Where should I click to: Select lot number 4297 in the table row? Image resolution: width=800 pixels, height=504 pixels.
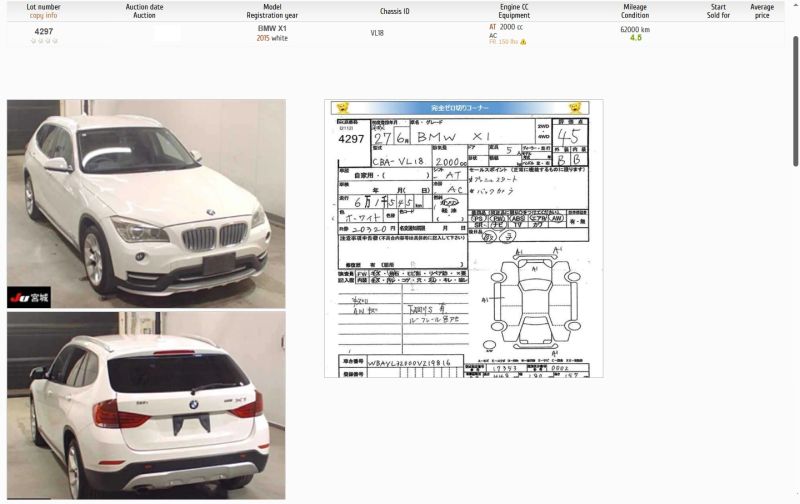(x=43, y=31)
